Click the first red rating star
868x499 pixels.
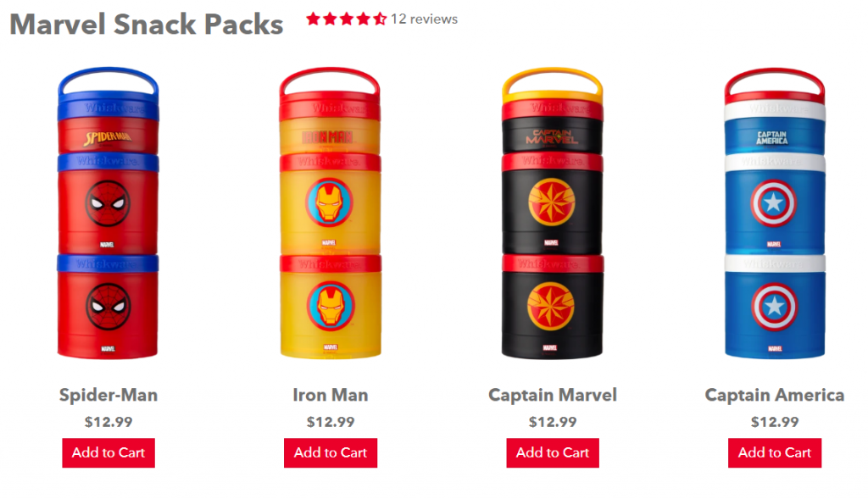click(x=314, y=19)
